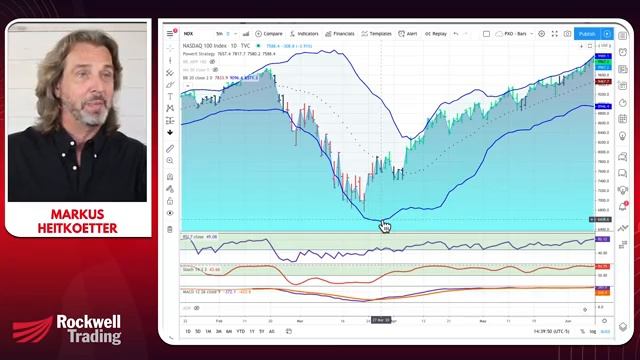Collapse the indicator legend arrow
Viewport: 640px width, 360px height.
click(x=187, y=86)
